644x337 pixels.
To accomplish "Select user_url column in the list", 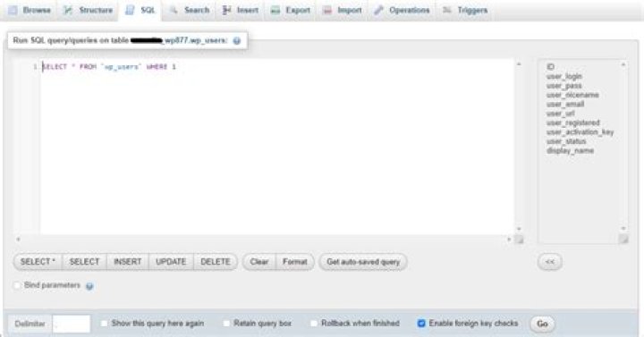I will tap(560, 114).
